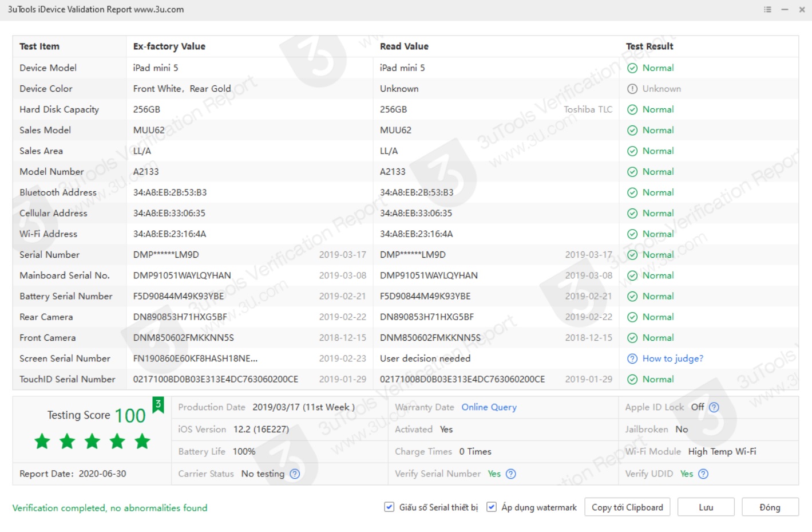The image size is (812, 532).
Task: Click Online Query warranty date link
Action: click(489, 407)
